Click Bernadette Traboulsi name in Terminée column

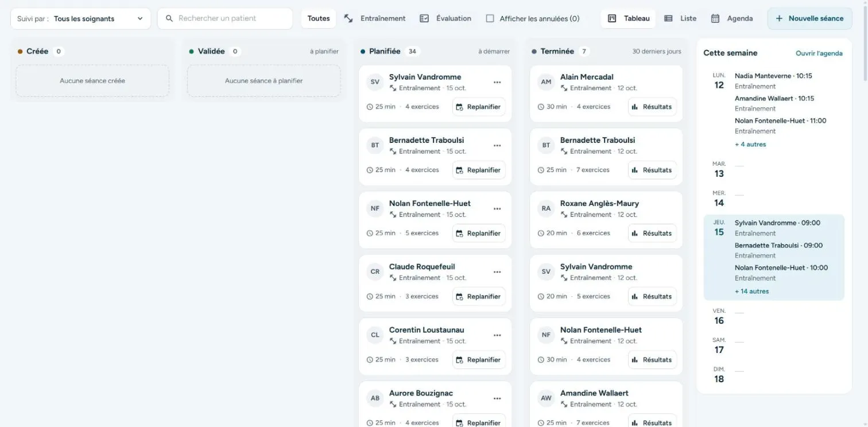click(x=598, y=140)
